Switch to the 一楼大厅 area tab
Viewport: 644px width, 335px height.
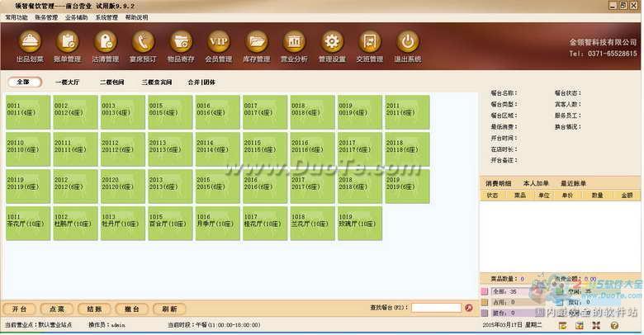(67, 83)
